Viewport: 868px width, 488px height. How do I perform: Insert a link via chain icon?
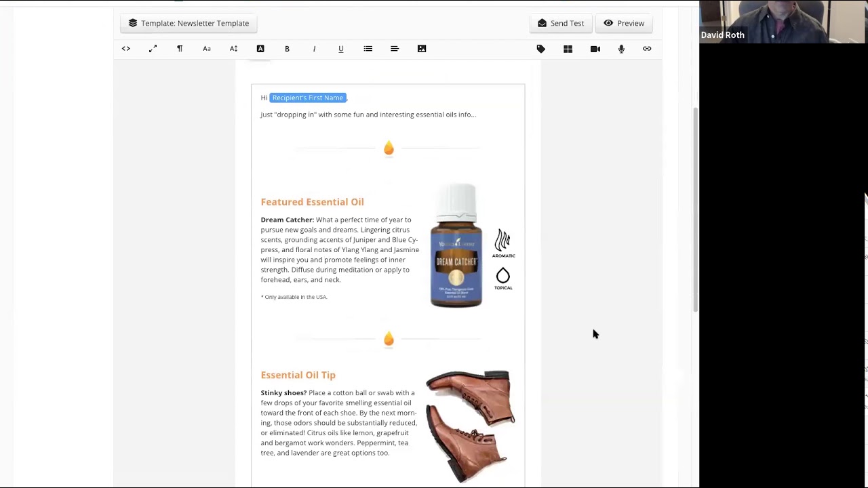pyautogui.click(x=647, y=49)
